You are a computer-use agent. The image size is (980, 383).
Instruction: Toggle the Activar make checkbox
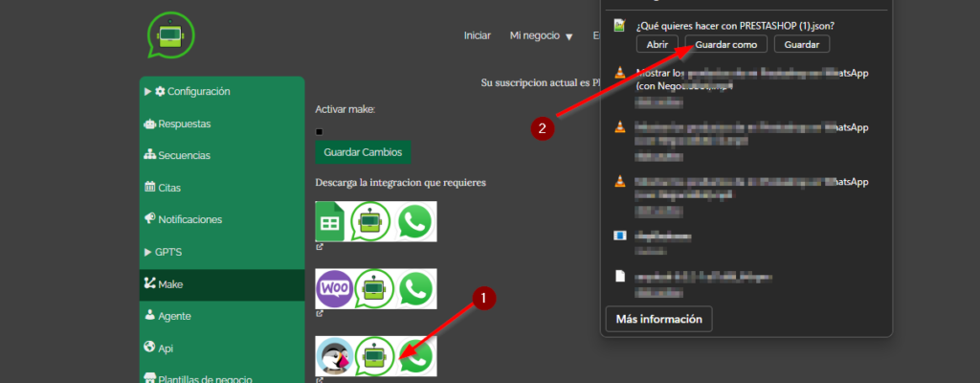point(319,131)
